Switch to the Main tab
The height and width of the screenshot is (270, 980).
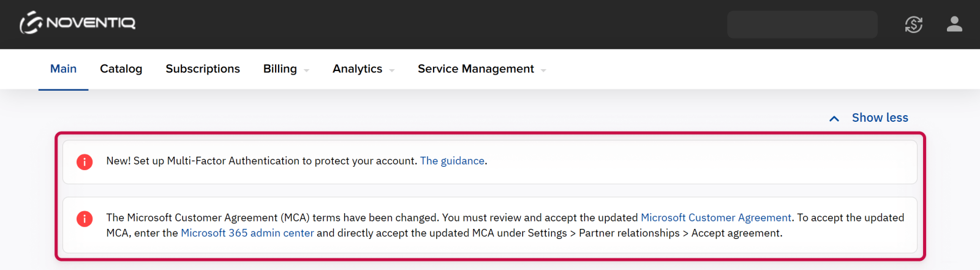(x=63, y=69)
